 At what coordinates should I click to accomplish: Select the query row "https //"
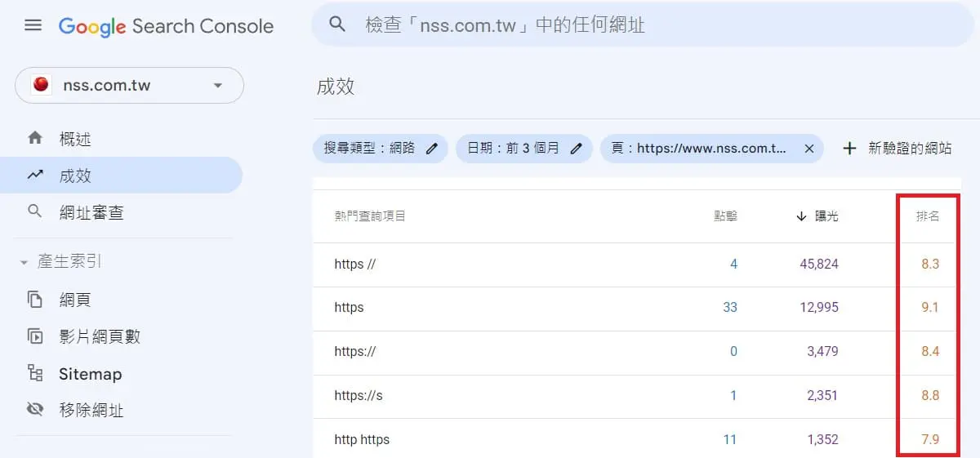click(637, 265)
